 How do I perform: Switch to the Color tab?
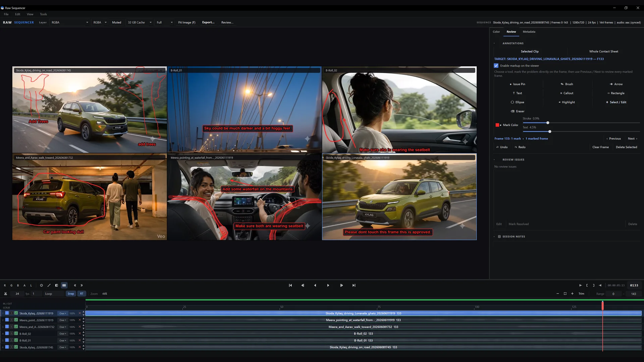496,32
